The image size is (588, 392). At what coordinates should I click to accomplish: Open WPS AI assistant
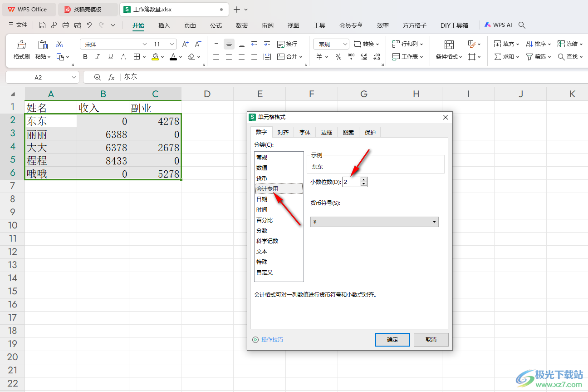[x=498, y=25]
